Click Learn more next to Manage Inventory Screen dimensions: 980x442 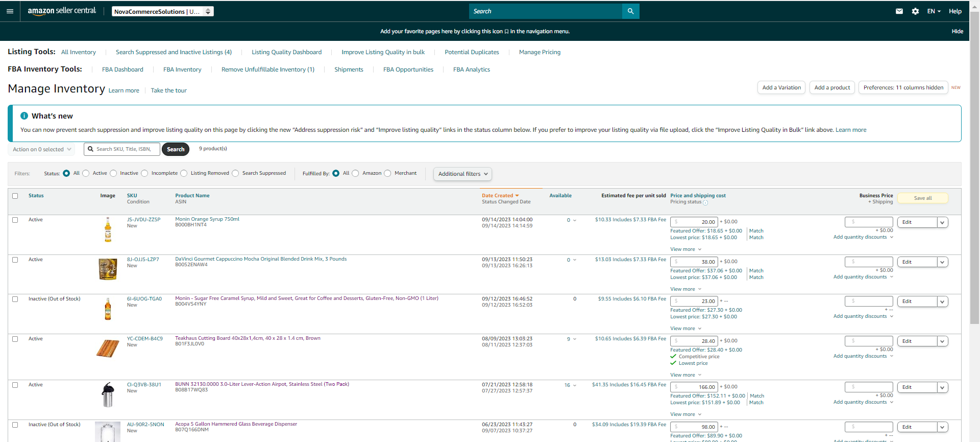tap(124, 90)
